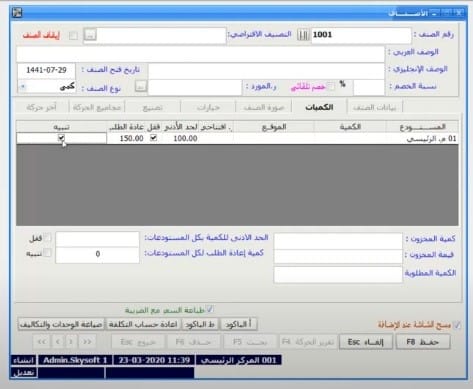Uncheck the تنبيه checkbox in the warehouse row
Image resolution: width=473 pixels, height=389 pixels.
(61, 137)
